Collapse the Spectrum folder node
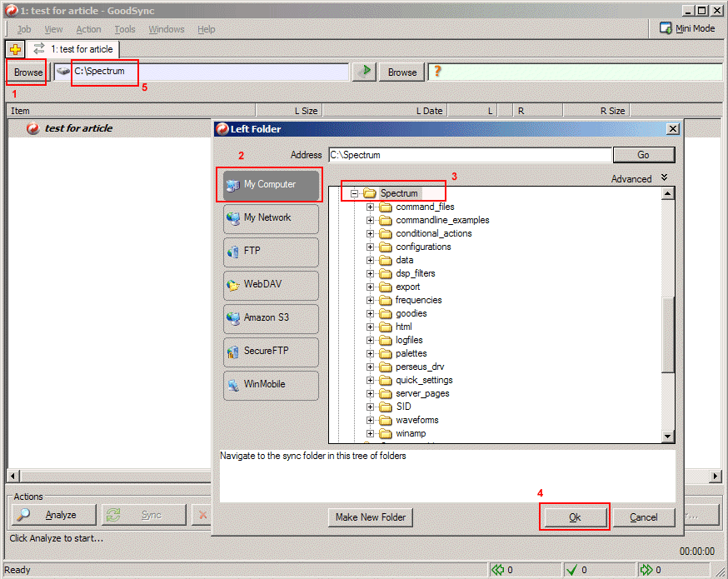 (x=355, y=193)
